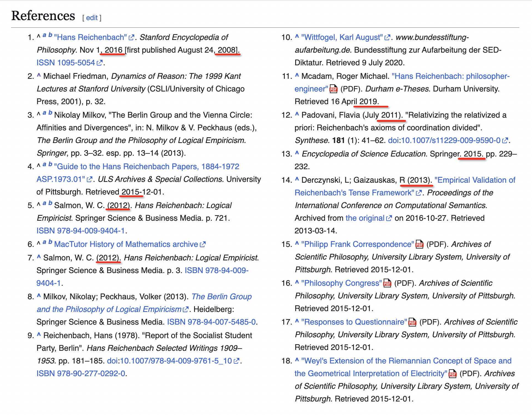Click backlink b of reference 3
This screenshot has height=415, width=532.
point(50,113)
